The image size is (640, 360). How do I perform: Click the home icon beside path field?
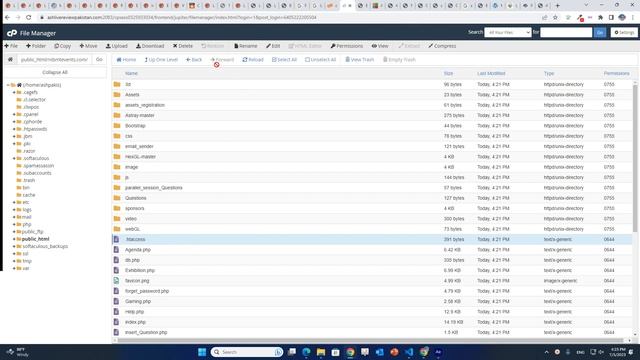coord(10,60)
